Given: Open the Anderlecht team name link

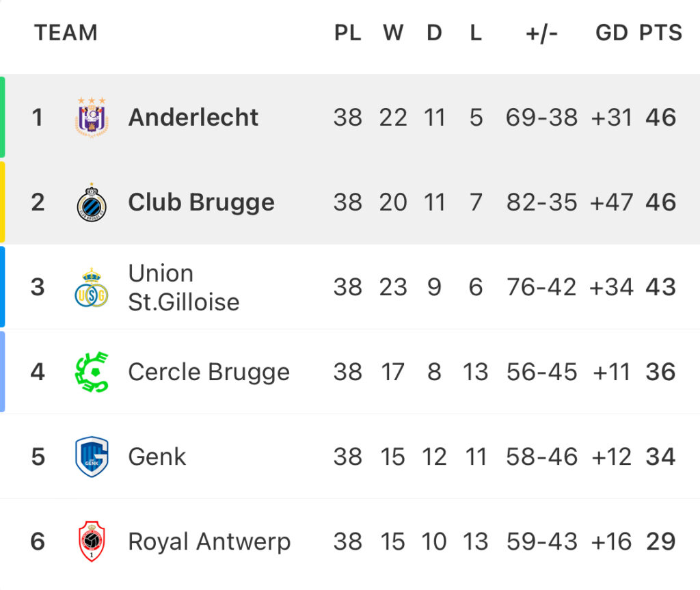Looking at the screenshot, I should [x=193, y=118].
